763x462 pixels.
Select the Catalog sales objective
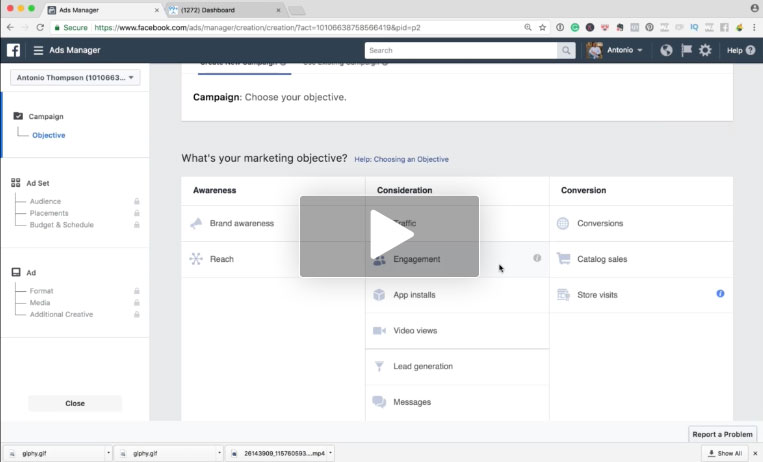coord(641,259)
